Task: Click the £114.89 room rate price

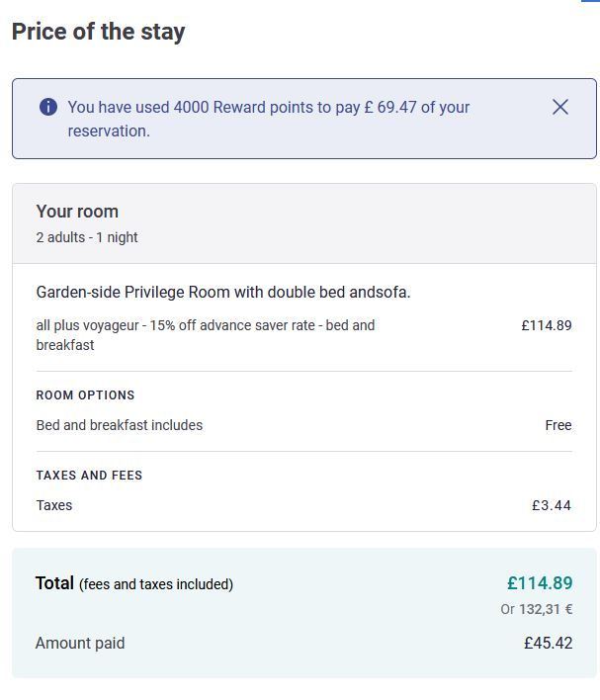Action: 547,325
